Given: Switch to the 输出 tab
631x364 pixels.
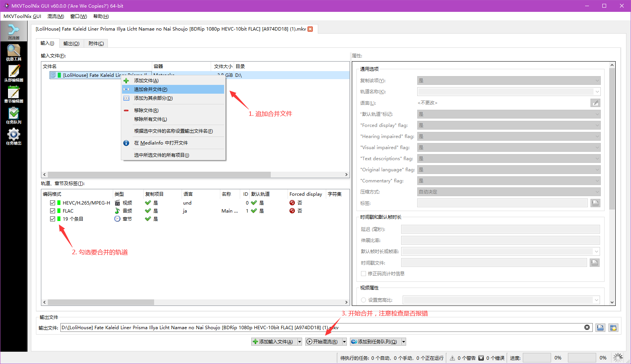Looking at the screenshot, I should tap(71, 44).
